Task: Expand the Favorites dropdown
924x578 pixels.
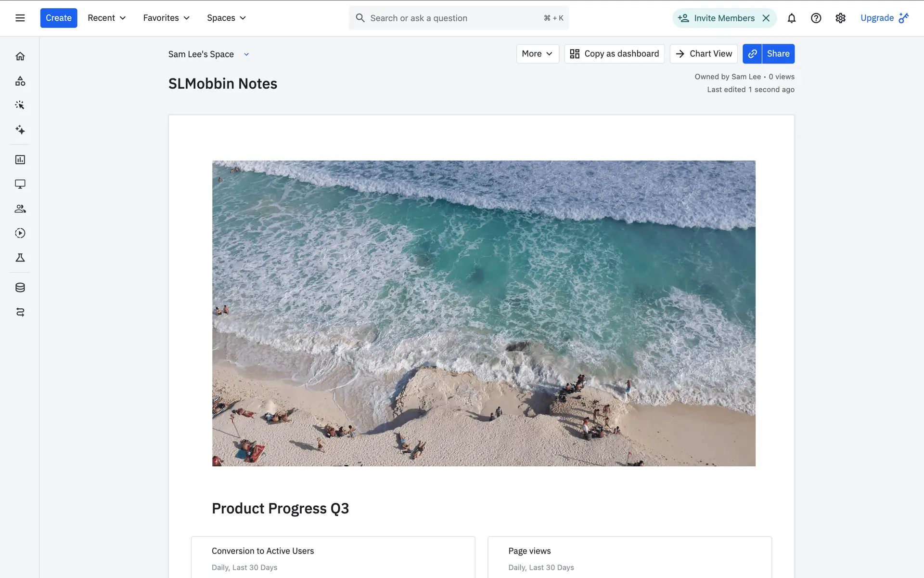Action: click(x=166, y=18)
